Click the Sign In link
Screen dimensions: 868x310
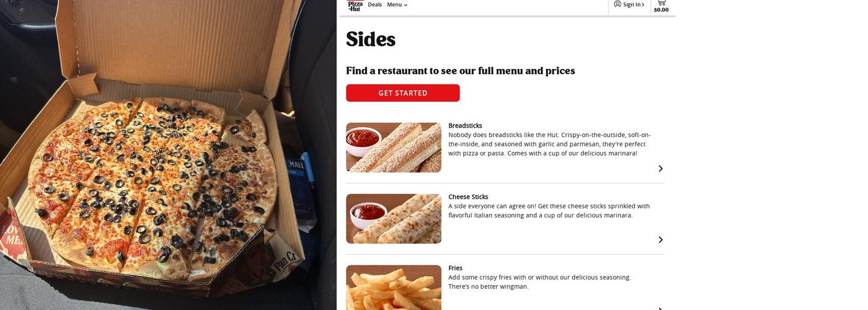(633, 4)
